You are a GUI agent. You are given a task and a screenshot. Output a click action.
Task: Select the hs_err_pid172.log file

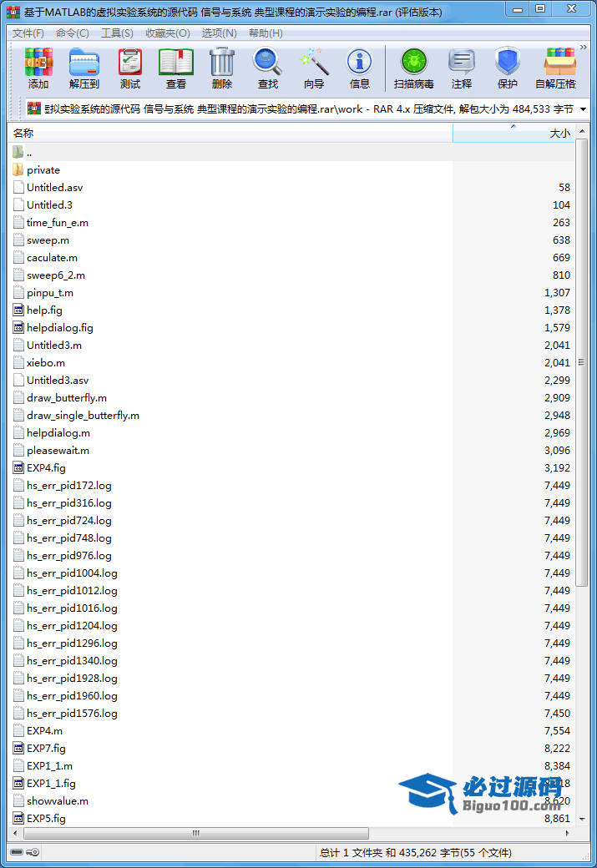coord(69,486)
